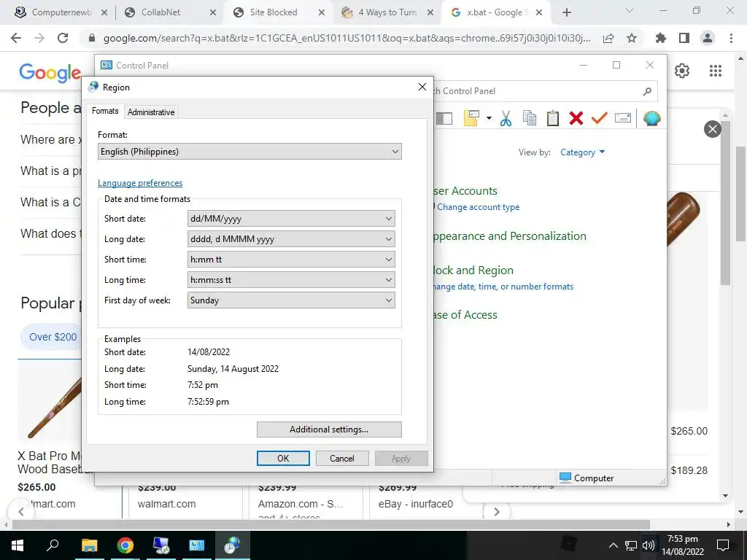Switch to the Administrative tab
The image size is (747, 560).
click(150, 112)
